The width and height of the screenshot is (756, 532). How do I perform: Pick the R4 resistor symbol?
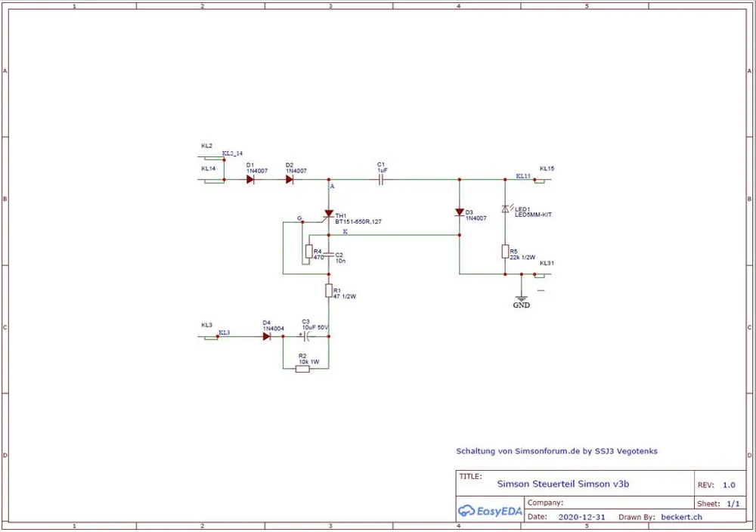click(x=308, y=252)
